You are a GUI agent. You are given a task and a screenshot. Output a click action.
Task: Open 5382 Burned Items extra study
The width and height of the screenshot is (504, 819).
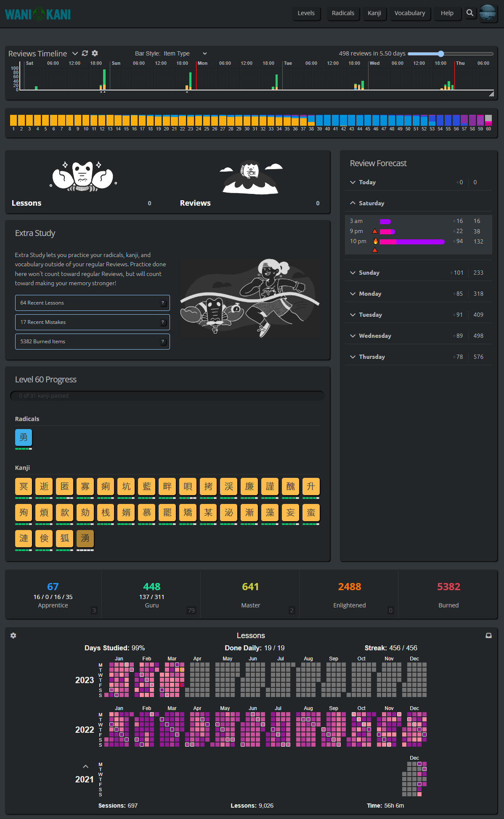93,342
